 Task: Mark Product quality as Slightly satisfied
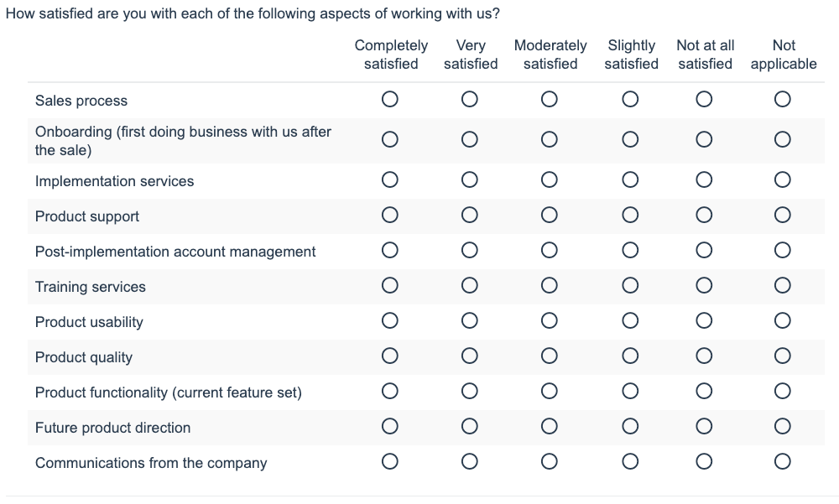pos(630,356)
